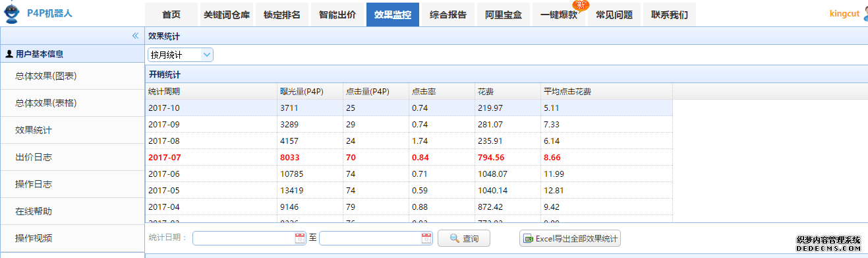Click the 开销统计 panel header
The width and height of the screenshot is (868, 258).
tap(506, 75)
